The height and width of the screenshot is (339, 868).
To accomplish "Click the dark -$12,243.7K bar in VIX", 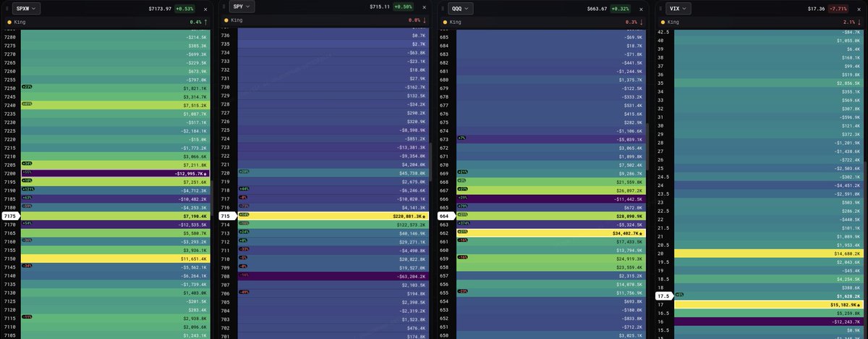I will point(769,322).
